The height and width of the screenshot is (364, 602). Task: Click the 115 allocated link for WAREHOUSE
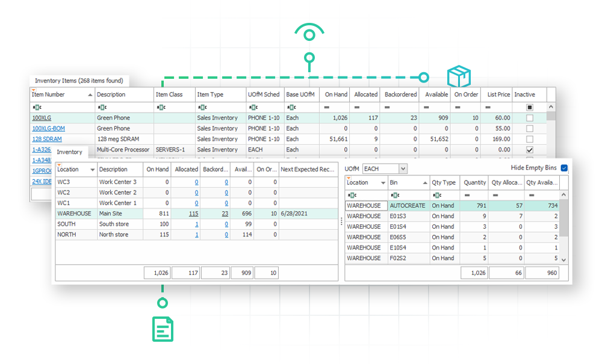tap(193, 212)
